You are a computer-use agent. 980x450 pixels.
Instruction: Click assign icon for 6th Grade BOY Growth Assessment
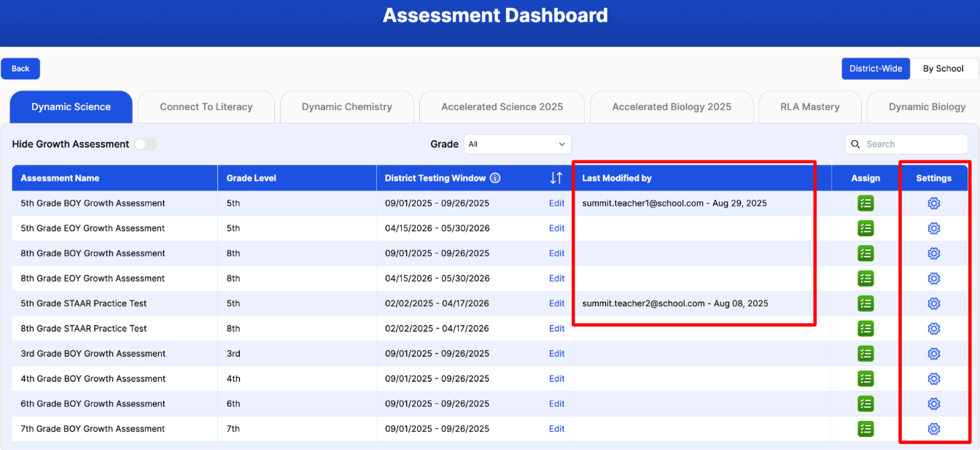866,403
